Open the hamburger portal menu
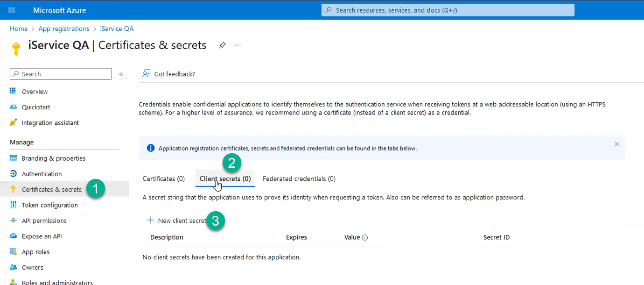 tap(12, 10)
